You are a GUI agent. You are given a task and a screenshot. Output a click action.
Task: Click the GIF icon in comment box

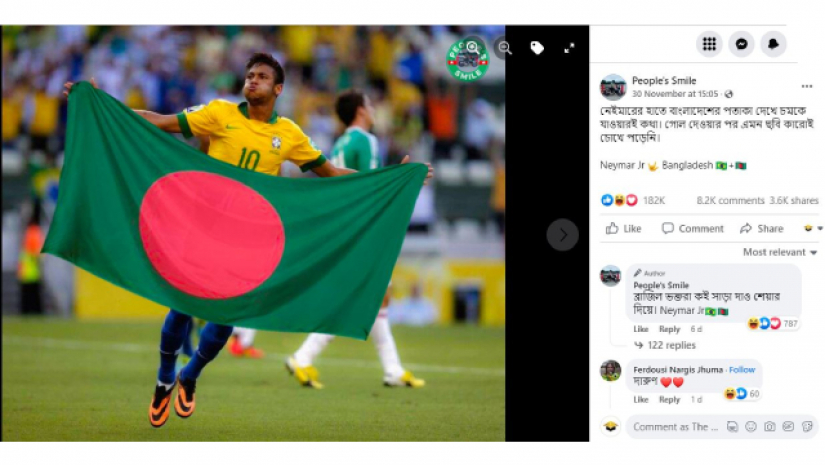(x=788, y=427)
